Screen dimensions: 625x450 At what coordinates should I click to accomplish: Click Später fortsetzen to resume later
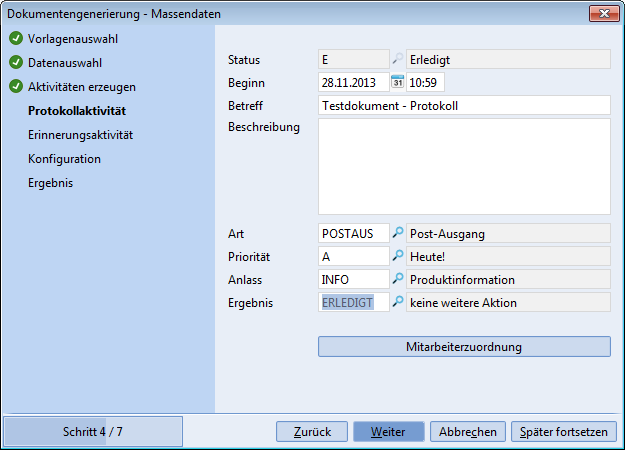[x=563, y=432]
